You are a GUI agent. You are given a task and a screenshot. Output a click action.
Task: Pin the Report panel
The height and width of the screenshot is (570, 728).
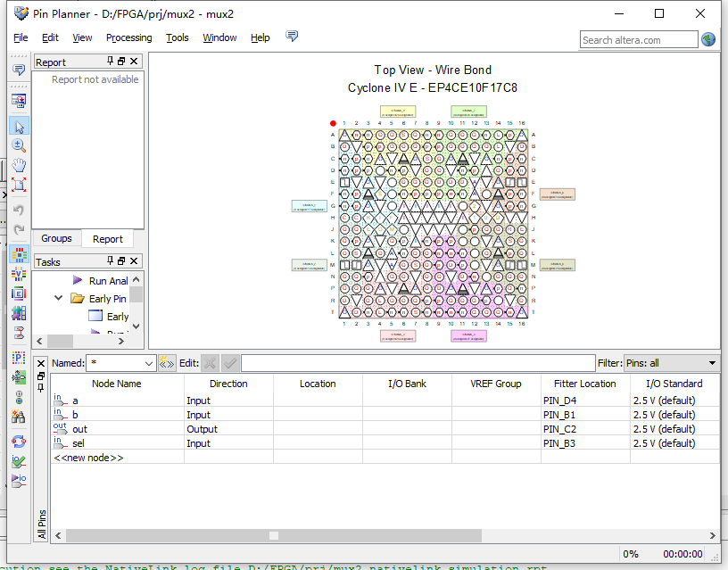point(110,61)
